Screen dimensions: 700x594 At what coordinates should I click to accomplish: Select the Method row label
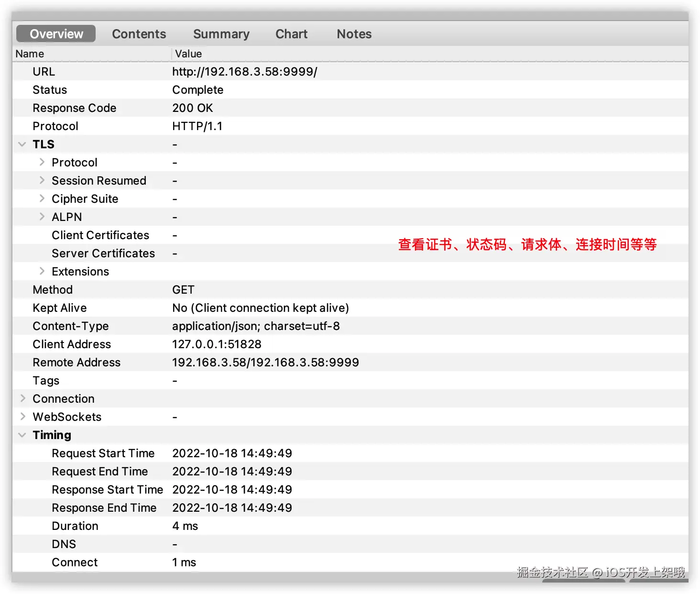tap(53, 290)
